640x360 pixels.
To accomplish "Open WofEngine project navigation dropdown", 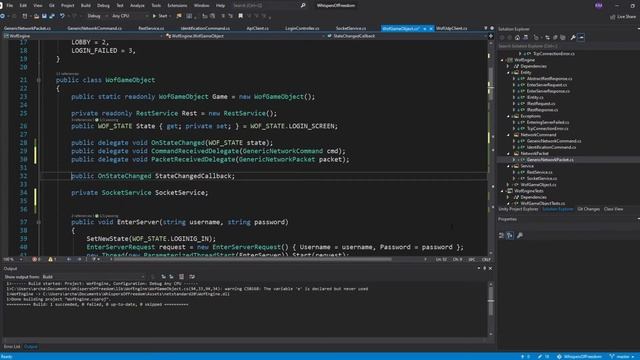I will point(83,36).
